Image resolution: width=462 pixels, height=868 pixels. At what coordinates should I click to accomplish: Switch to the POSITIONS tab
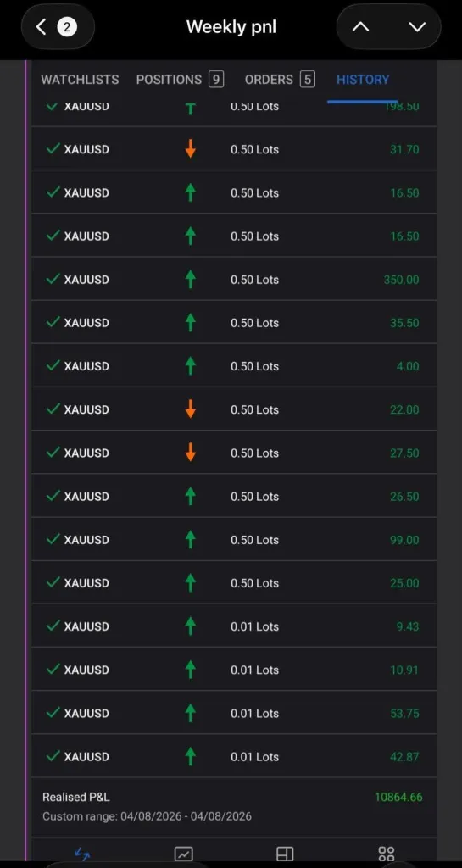coord(180,80)
